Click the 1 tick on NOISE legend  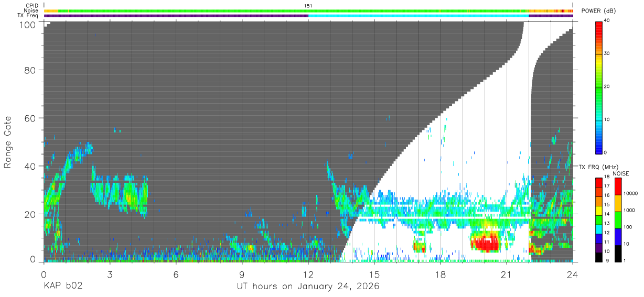(624, 260)
